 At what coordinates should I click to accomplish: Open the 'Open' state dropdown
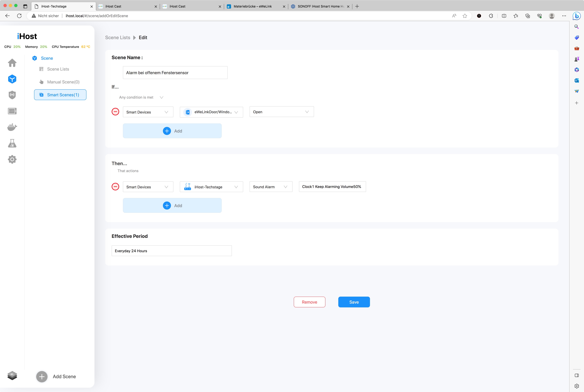point(282,112)
